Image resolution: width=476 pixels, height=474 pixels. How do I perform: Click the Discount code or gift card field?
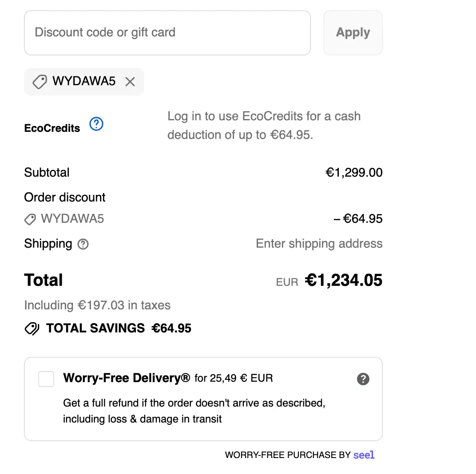pyautogui.click(x=167, y=33)
